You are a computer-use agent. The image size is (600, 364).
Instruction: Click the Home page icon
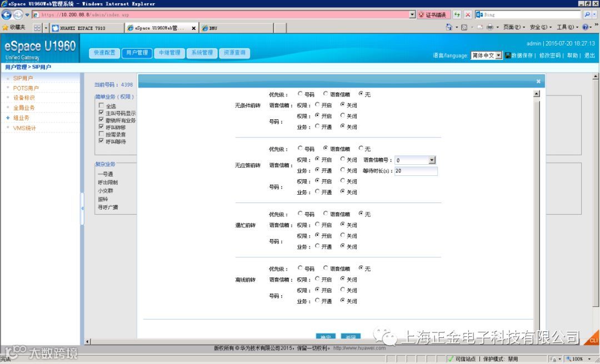pos(449,27)
